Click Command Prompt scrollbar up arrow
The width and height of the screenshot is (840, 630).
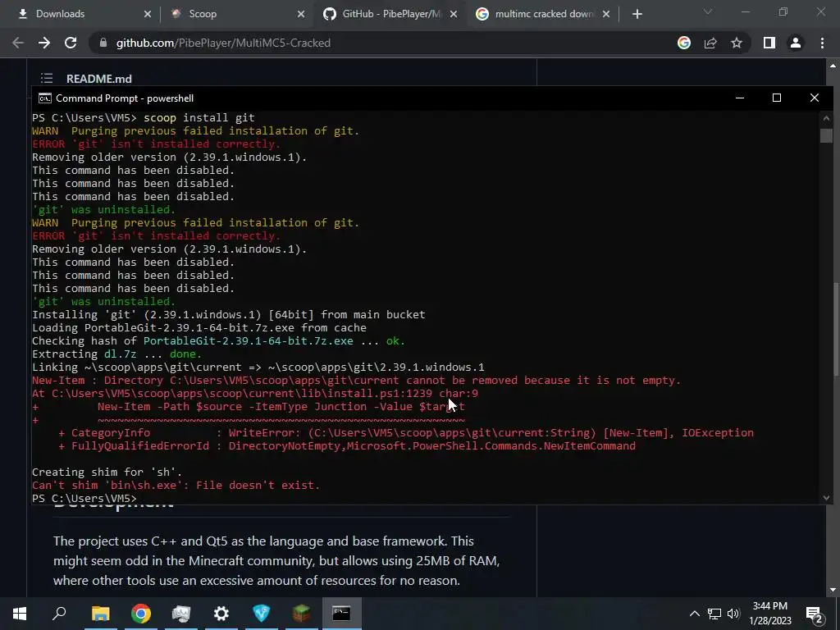(826, 118)
